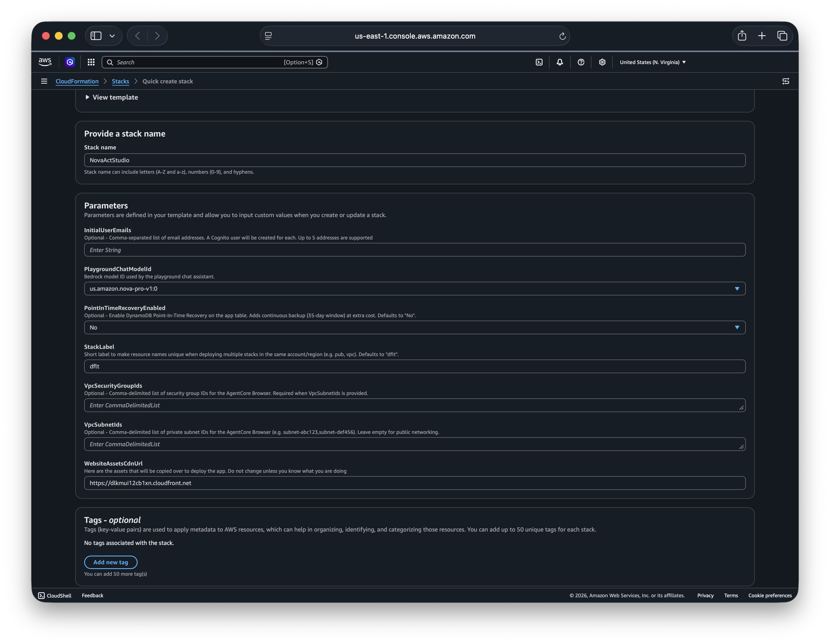The image size is (830, 644).
Task: Click the Safari address bar URL
Action: tap(415, 36)
